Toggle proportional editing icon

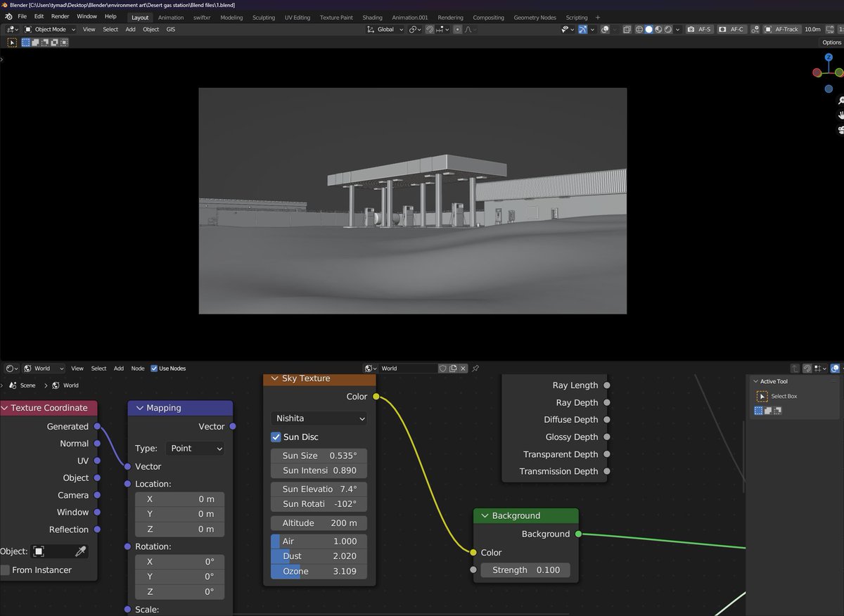coord(458,30)
